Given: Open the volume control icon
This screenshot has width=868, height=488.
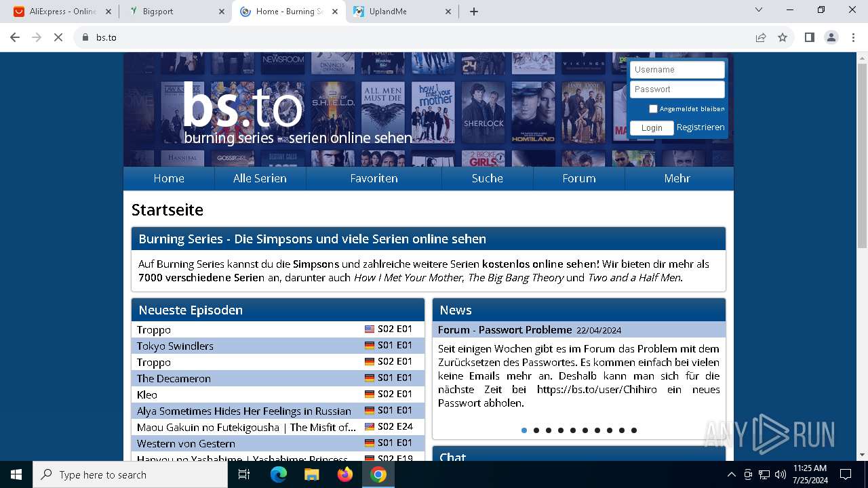Looking at the screenshot, I should click(780, 474).
